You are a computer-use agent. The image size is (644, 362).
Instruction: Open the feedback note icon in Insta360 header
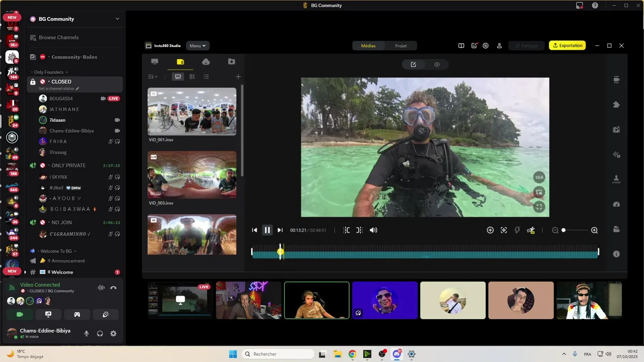point(474,46)
